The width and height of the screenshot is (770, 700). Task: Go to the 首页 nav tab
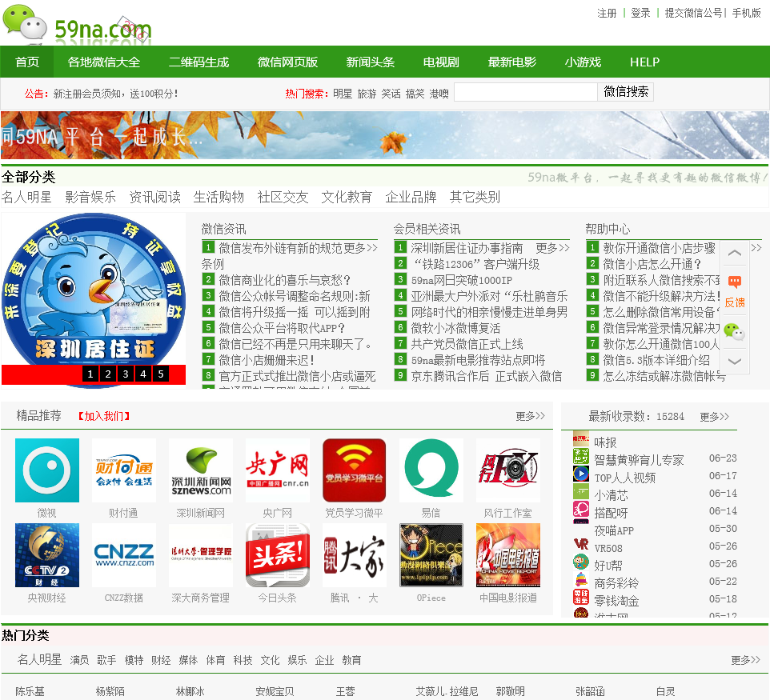pyautogui.click(x=27, y=62)
